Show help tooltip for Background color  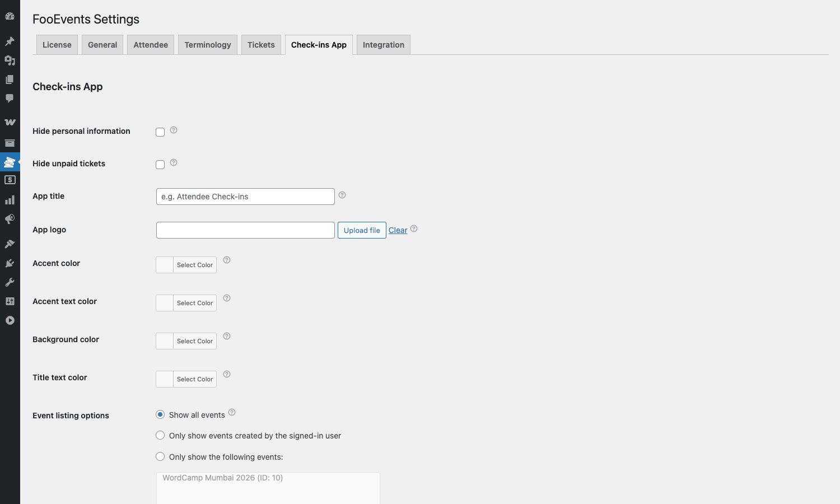pos(227,336)
